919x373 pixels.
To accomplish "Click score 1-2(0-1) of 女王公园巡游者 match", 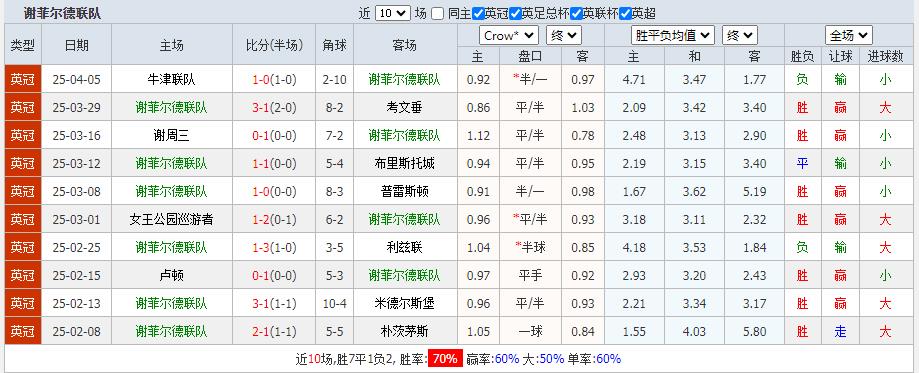I will 274,220.
